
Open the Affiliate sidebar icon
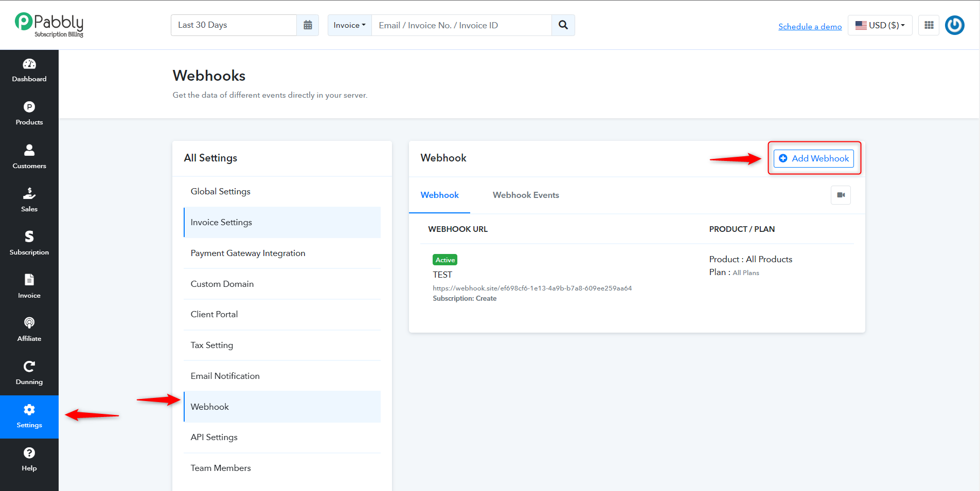(x=29, y=323)
